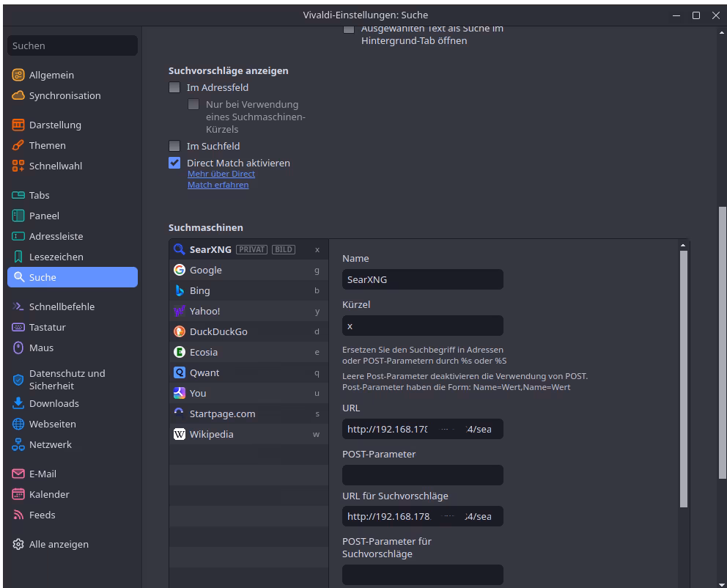Click the Paneel icon
Viewport: 727px width, 588px height.
(18, 216)
